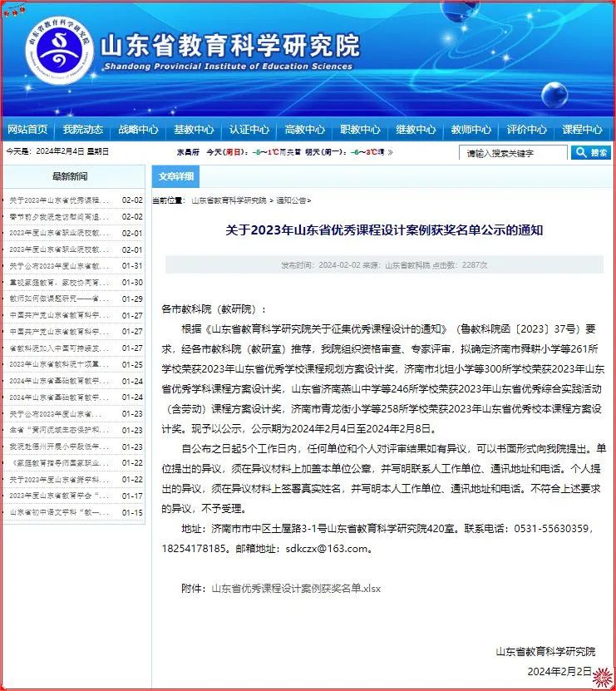The height and width of the screenshot is (691, 616).
Task: Open news item 2023年山东省教科院十项重
Action: point(59,364)
